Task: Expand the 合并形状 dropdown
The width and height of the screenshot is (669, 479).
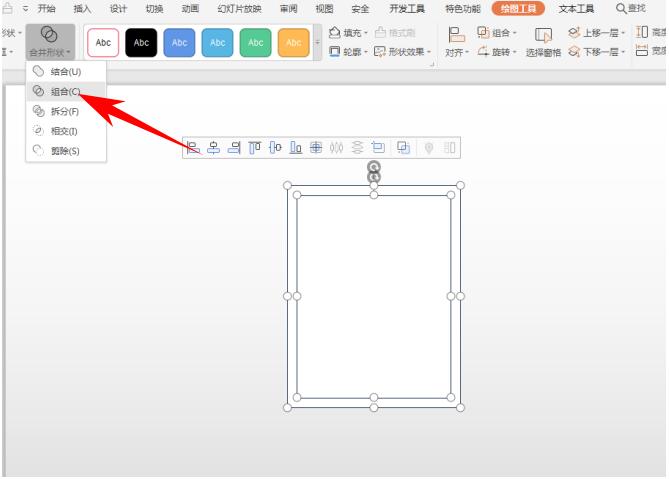Action: coord(49,51)
